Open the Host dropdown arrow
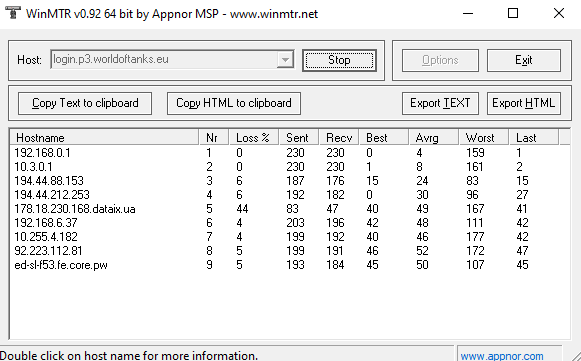 (285, 60)
